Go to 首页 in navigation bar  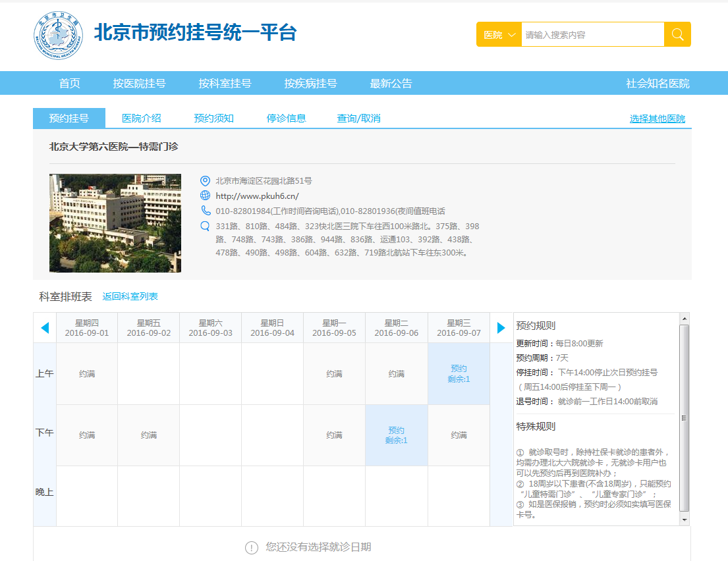70,84
